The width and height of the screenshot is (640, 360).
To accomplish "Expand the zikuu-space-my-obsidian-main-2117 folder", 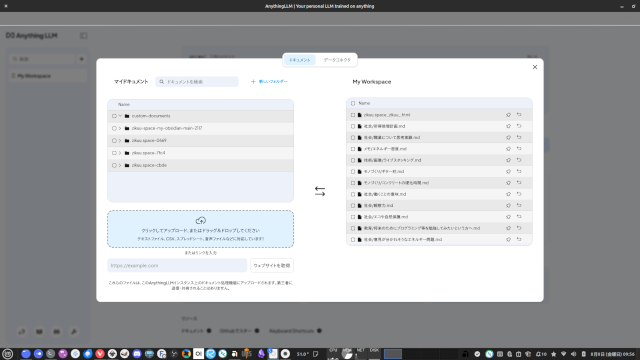I will click(120, 128).
